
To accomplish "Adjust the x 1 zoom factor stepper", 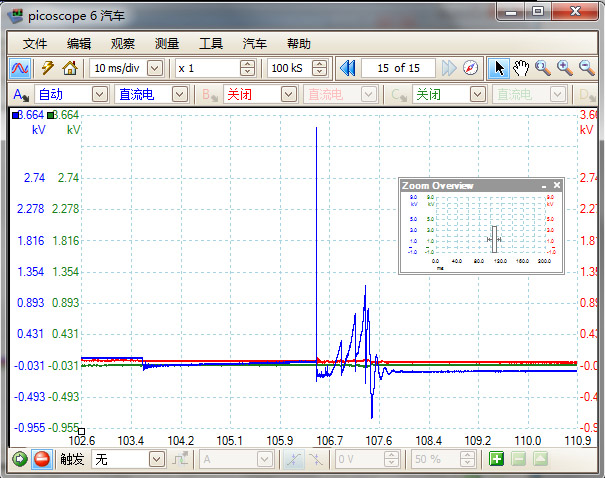I will (x=247, y=68).
